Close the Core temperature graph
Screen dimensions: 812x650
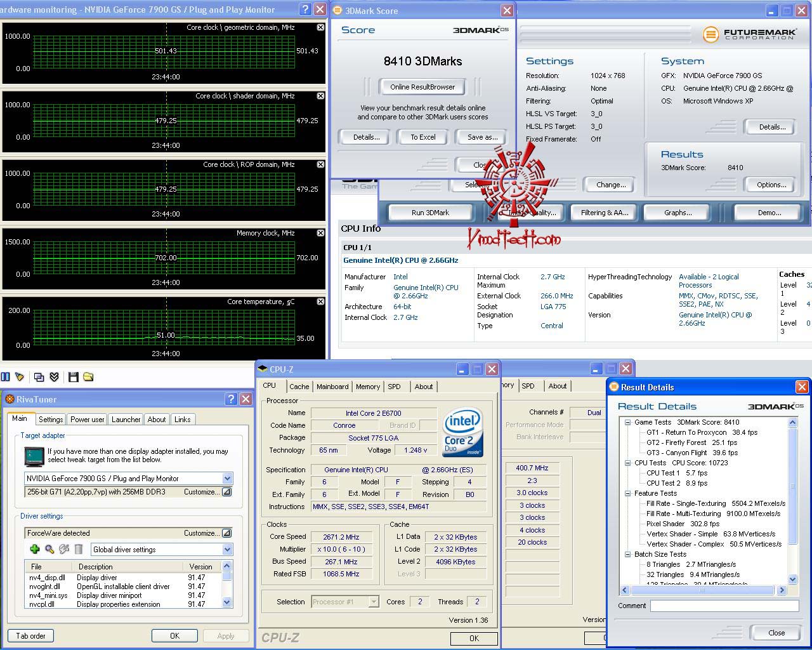(320, 302)
